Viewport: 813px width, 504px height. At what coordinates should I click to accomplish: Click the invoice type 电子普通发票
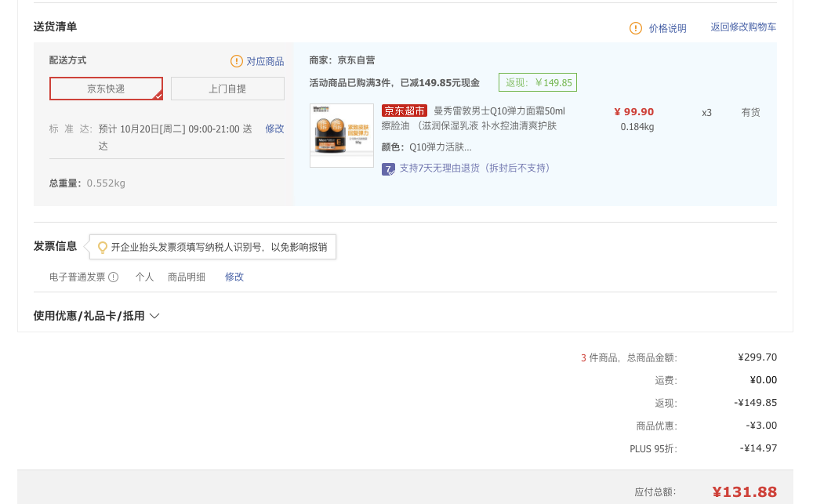tap(78, 277)
